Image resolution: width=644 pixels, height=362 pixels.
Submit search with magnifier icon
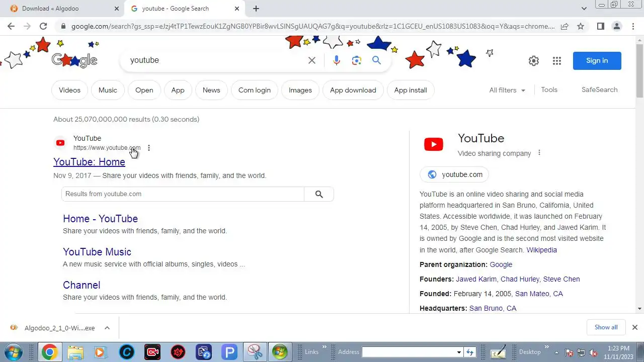376,60
